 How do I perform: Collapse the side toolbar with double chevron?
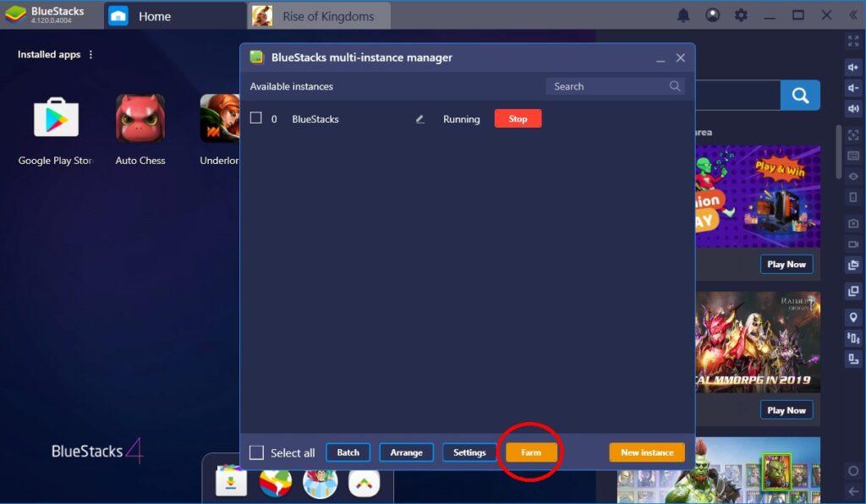(x=852, y=15)
